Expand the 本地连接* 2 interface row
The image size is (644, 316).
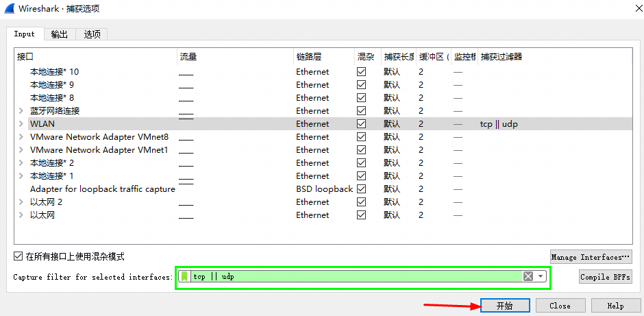[x=21, y=163]
